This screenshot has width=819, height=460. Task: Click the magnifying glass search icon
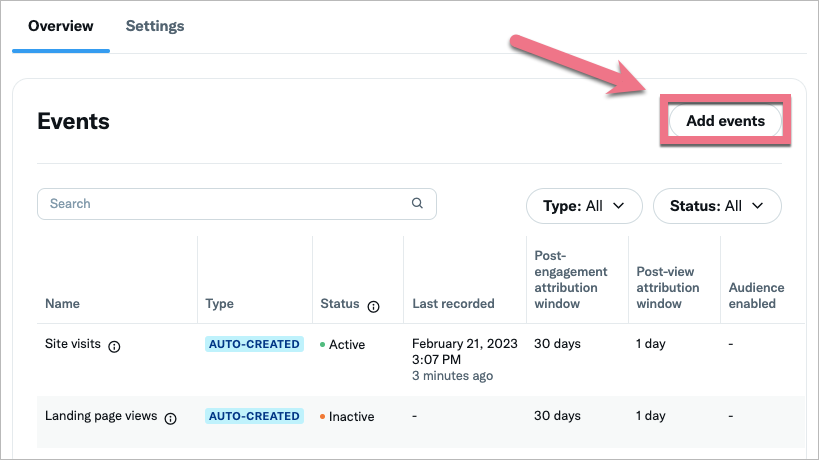tap(417, 203)
